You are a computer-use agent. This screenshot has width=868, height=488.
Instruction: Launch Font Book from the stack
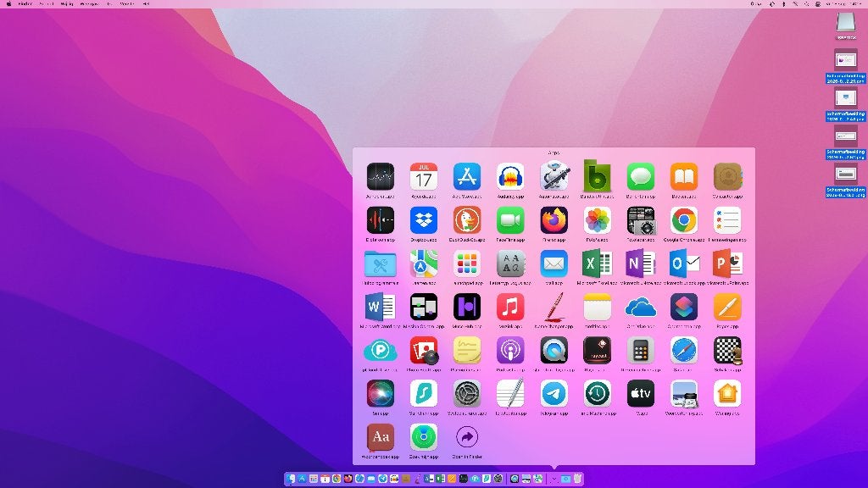pyautogui.click(x=510, y=264)
